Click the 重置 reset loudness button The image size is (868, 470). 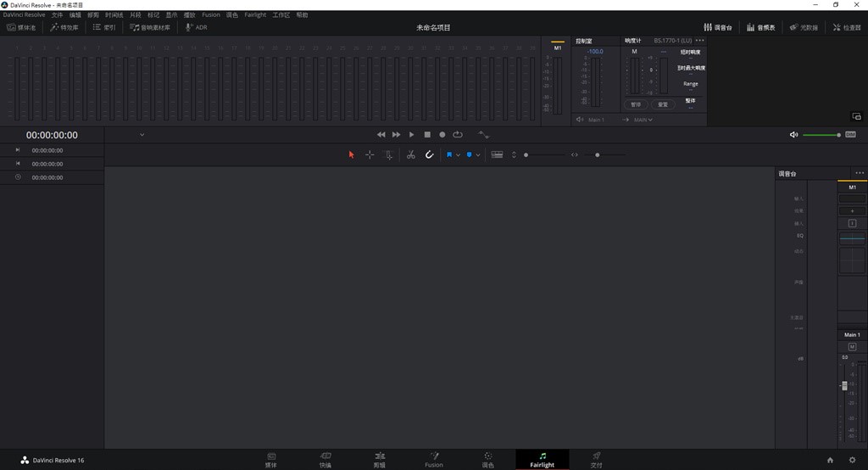(663, 104)
